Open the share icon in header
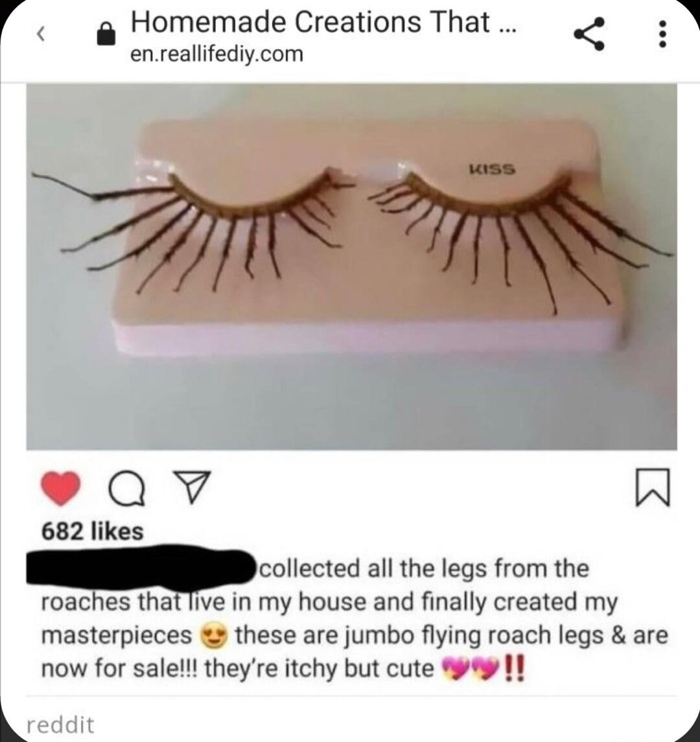This screenshot has height=742, width=700. (x=589, y=34)
